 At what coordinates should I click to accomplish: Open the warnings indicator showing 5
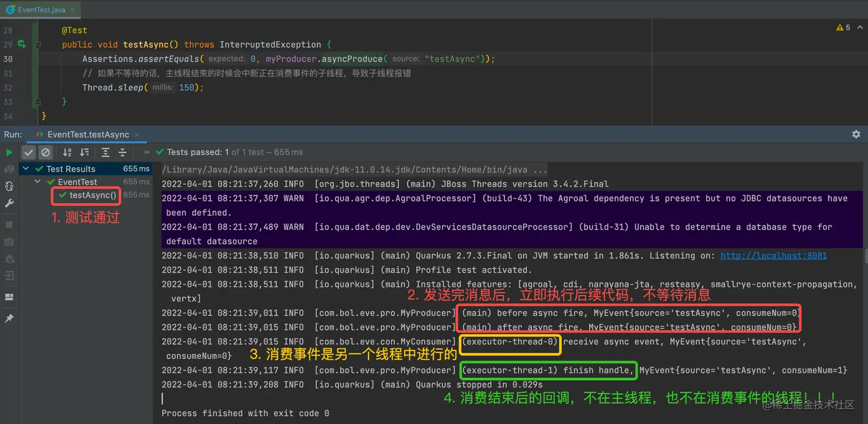point(843,28)
